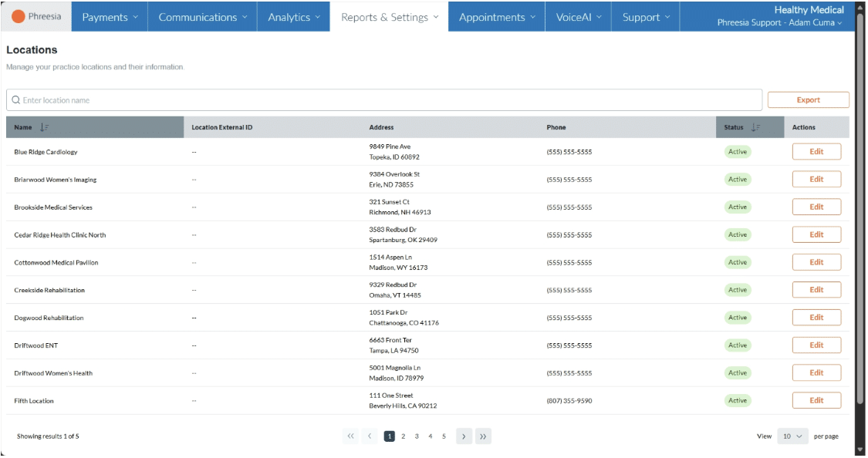Image resolution: width=868 pixels, height=458 pixels.
Task: Click address 321 Sunset Ct
Action: (389, 202)
